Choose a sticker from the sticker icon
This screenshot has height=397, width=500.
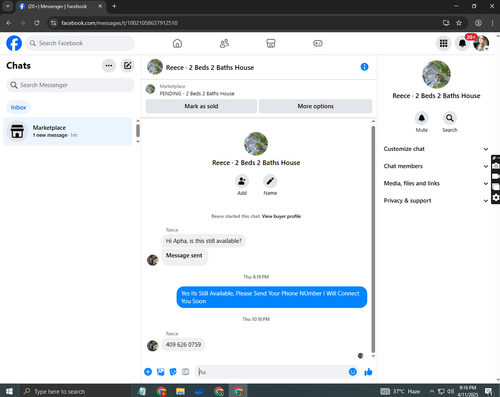tap(173, 372)
